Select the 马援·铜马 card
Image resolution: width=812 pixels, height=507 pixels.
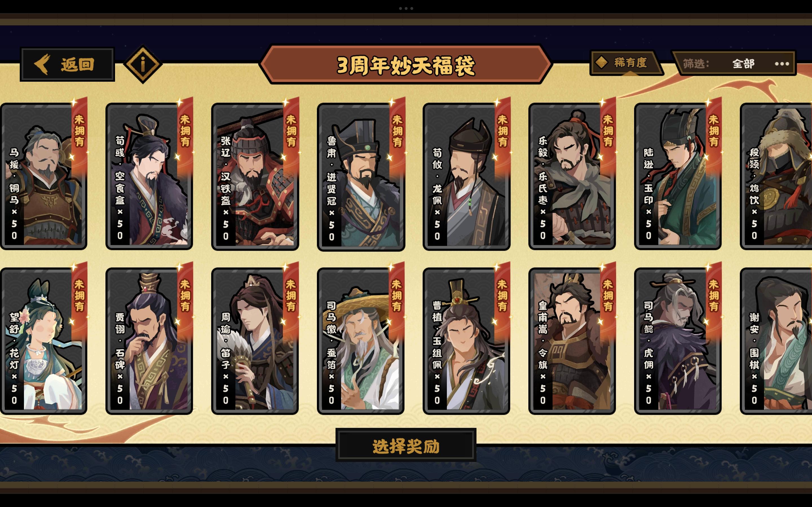pyautogui.click(x=44, y=175)
